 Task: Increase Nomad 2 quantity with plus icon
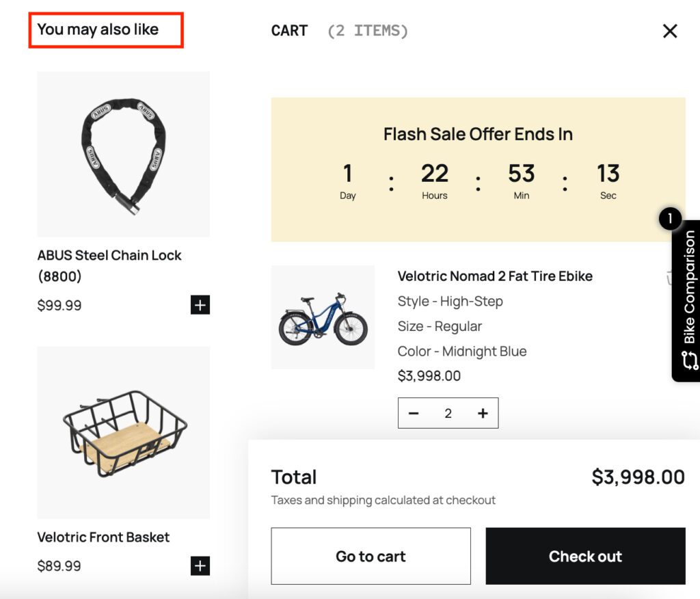(483, 413)
